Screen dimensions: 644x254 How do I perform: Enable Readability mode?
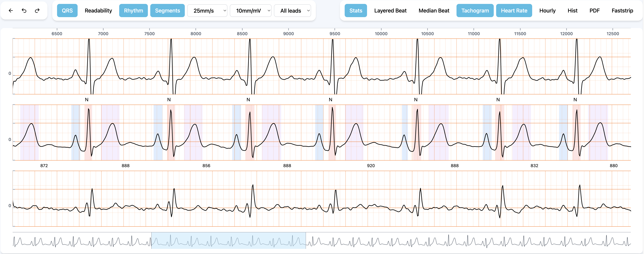pyautogui.click(x=98, y=11)
